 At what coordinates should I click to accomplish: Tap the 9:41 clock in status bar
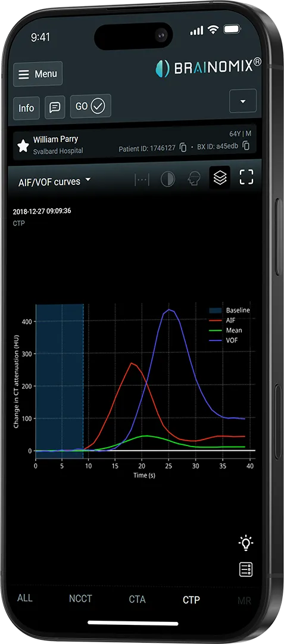coord(40,38)
